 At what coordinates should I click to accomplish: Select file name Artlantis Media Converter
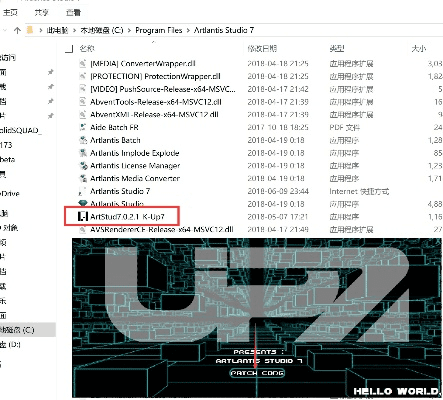(135, 178)
